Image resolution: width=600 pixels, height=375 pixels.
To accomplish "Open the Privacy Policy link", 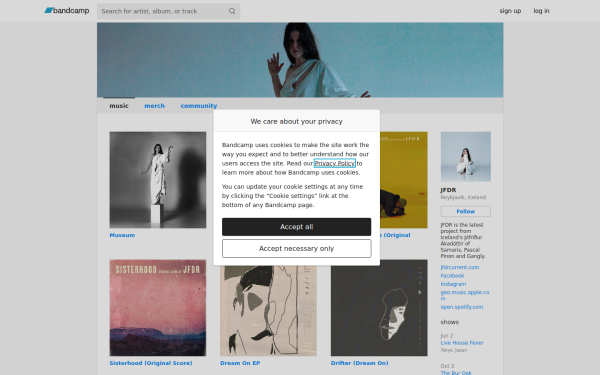I will click(334, 163).
